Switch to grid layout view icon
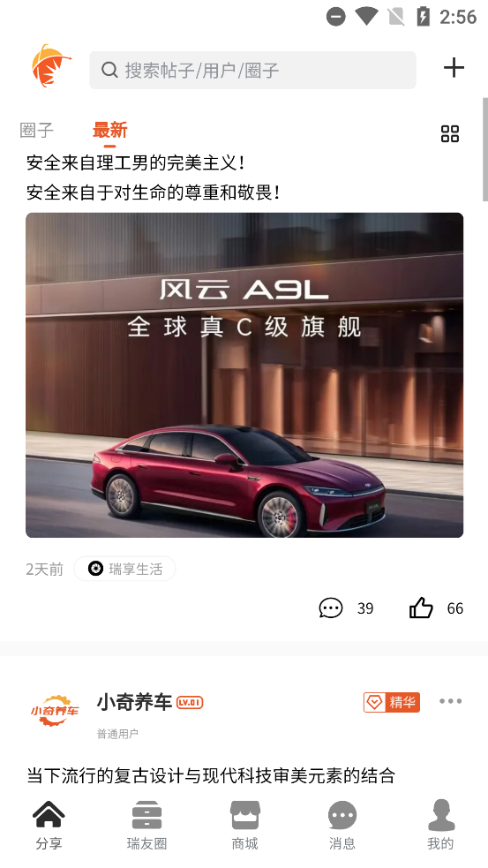488x868 pixels. pyautogui.click(x=450, y=133)
